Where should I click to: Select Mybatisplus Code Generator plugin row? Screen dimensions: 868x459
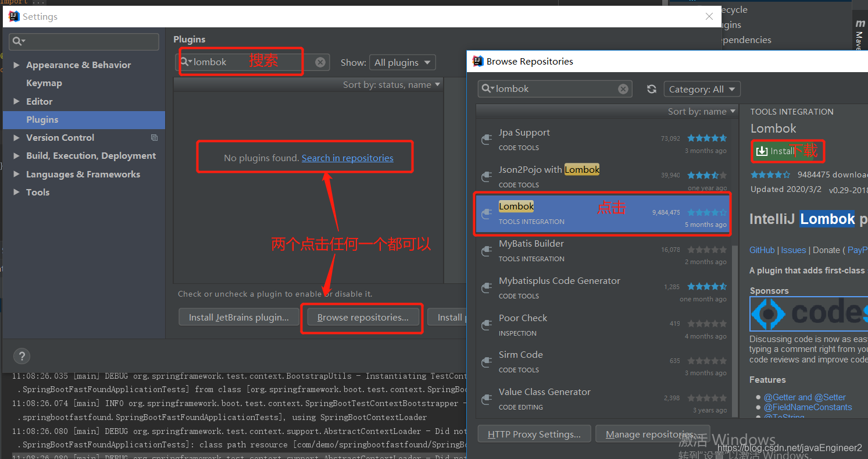pyautogui.click(x=603, y=288)
